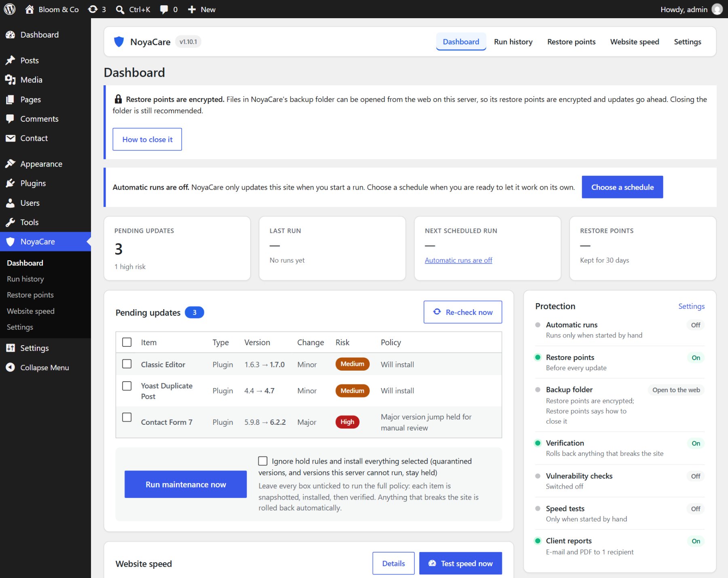This screenshot has width=728, height=578.
Task: Click the Vulnerability checks Off badge
Action: coord(696,476)
